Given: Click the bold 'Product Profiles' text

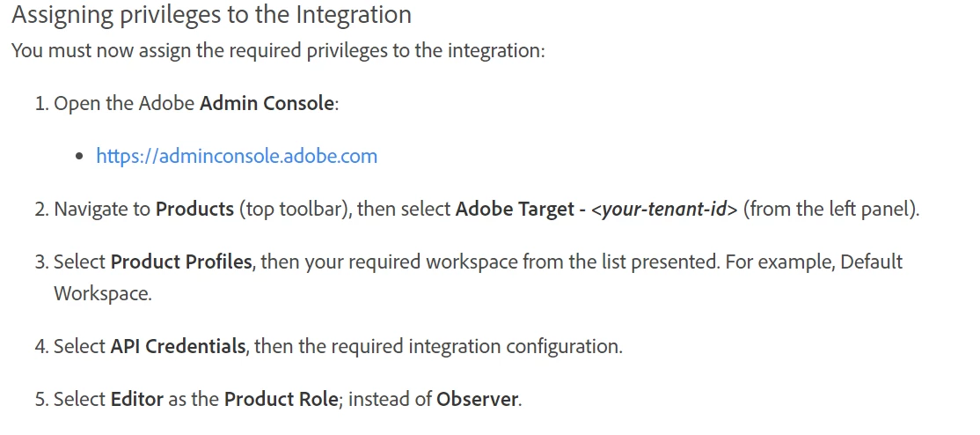Looking at the screenshot, I should pos(181,261).
